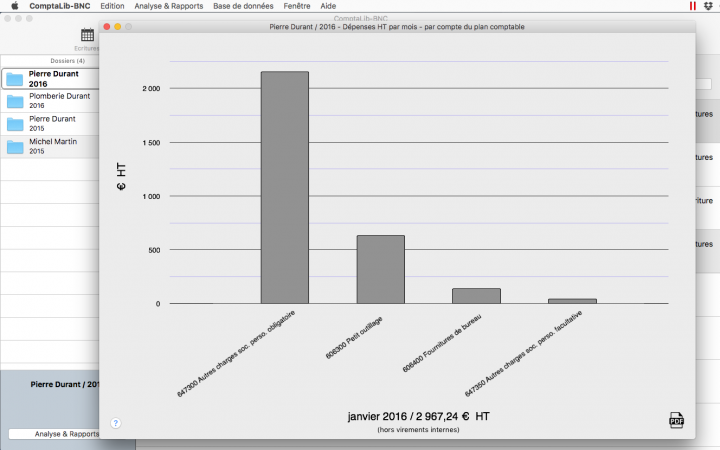Click the 647300 Autres charges obligatoire bar

click(x=285, y=187)
